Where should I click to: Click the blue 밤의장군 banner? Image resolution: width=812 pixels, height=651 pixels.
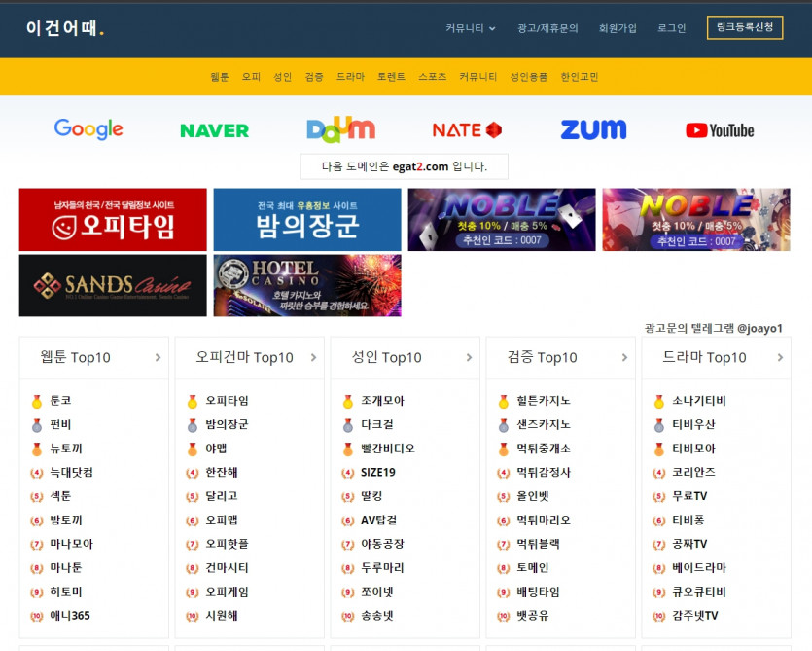tap(307, 220)
